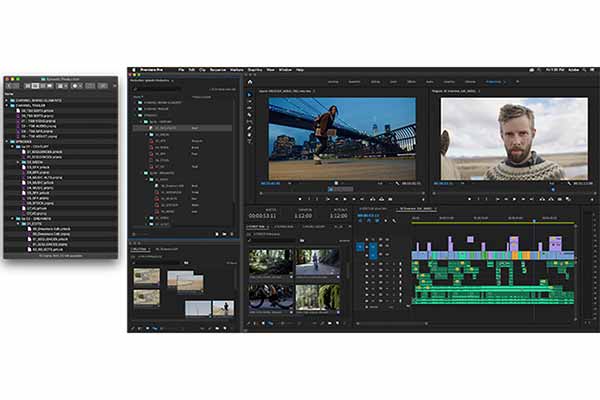Open Program monitor settings wrench

pyautogui.click(x=570, y=184)
